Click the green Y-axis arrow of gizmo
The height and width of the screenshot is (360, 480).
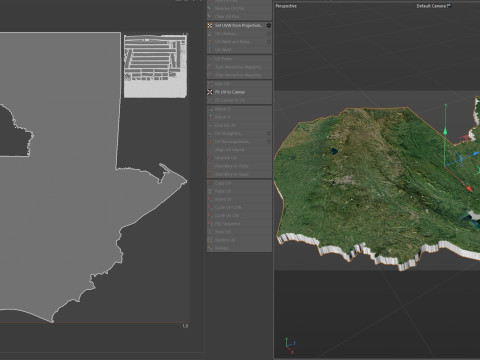tap(445, 131)
